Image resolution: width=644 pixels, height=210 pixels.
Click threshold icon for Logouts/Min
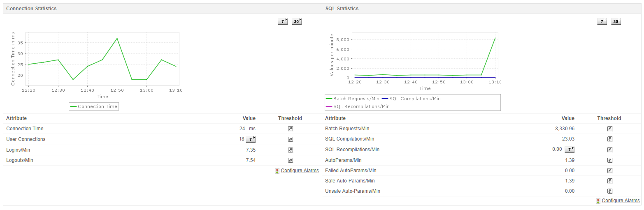click(291, 160)
